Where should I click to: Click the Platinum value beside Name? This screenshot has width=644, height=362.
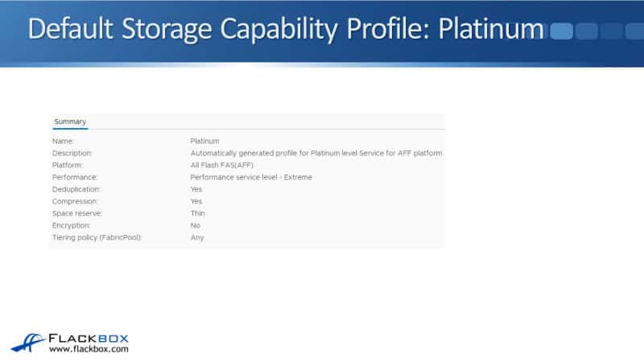point(204,141)
